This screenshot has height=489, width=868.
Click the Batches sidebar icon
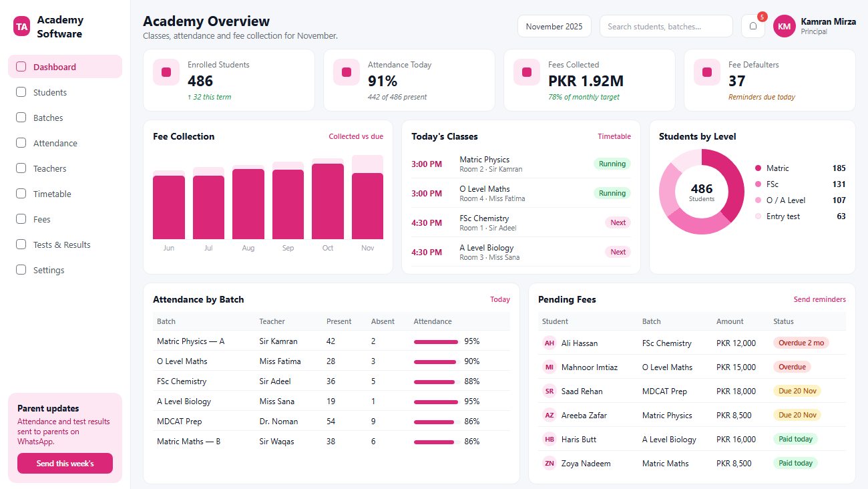pos(21,118)
